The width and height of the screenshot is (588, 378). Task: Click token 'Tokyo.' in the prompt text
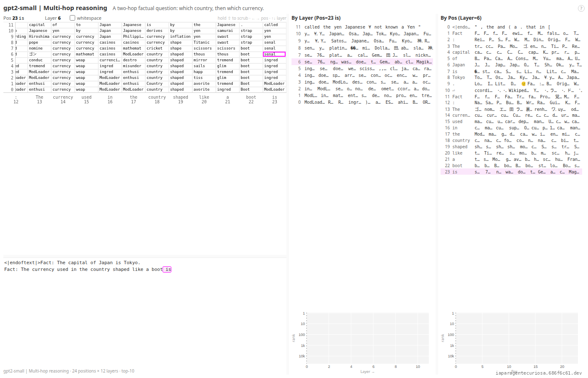pos(132,263)
